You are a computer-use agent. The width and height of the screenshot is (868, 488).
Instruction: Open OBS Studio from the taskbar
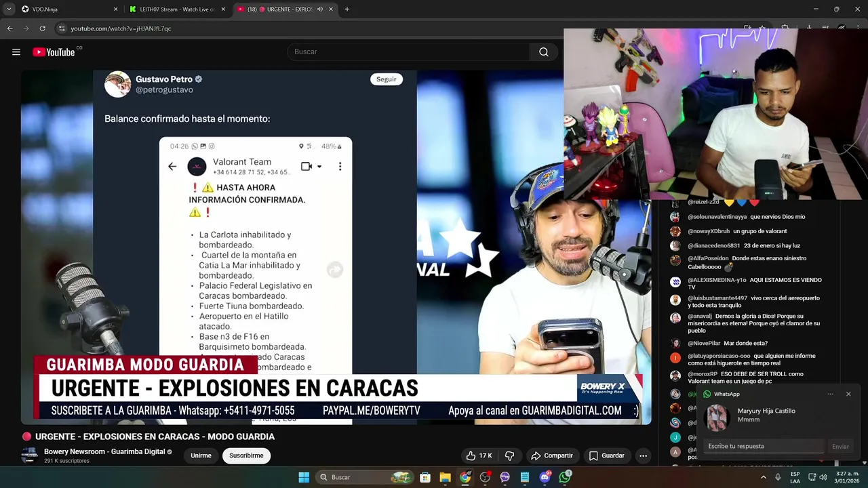pos(485,477)
